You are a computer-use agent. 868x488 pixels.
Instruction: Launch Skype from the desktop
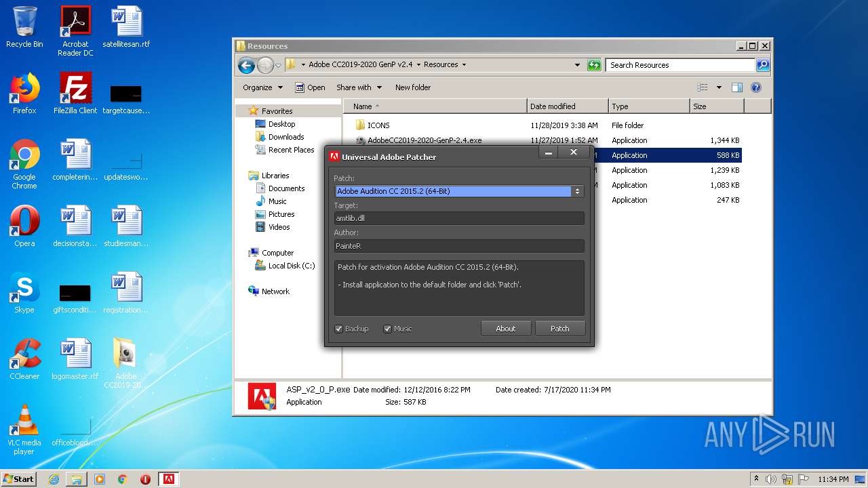point(24,293)
